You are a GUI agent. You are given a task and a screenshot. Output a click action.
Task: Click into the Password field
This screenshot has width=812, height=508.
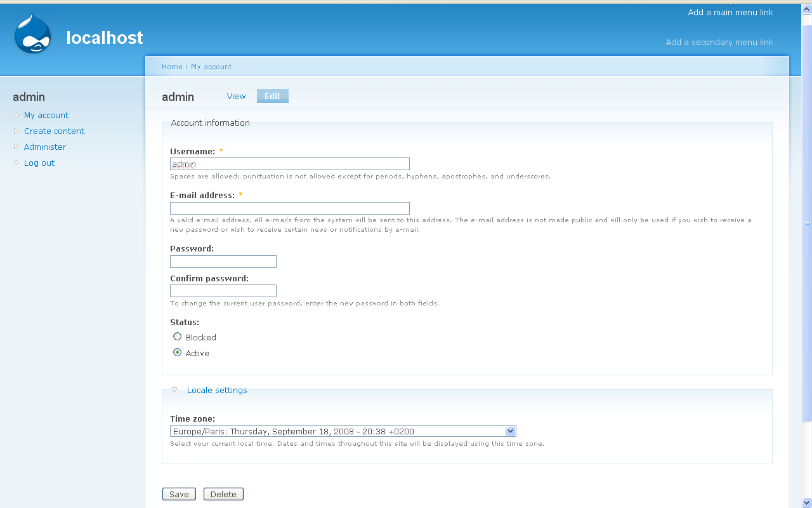click(223, 262)
